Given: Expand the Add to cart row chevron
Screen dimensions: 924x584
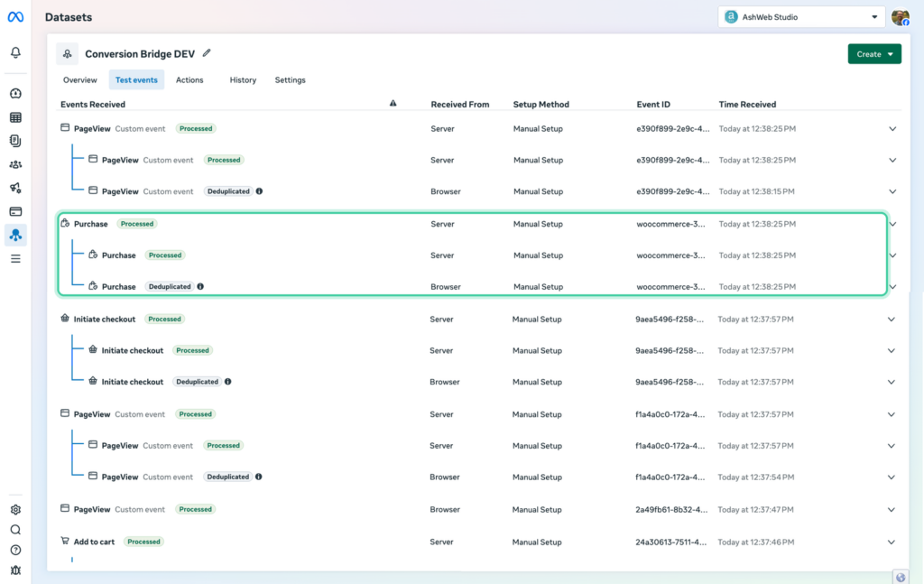Looking at the screenshot, I should pyautogui.click(x=892, y=542).
